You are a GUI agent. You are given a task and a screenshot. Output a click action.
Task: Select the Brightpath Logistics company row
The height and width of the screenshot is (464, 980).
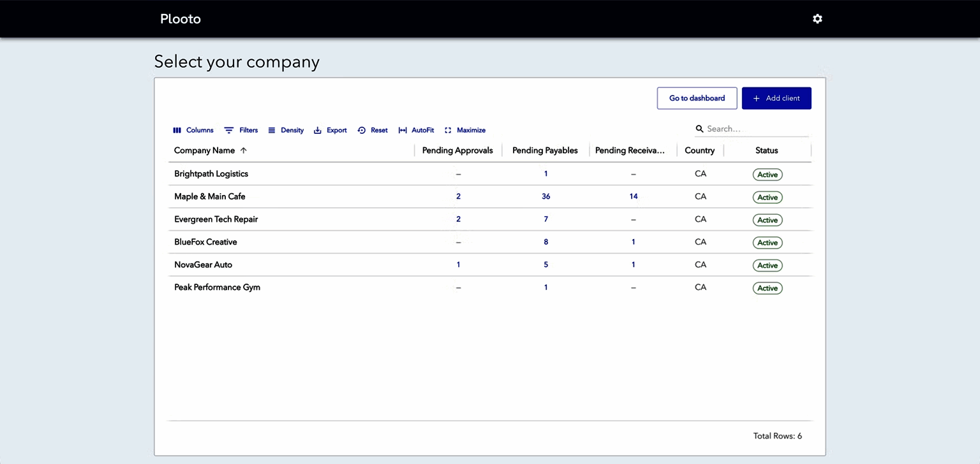click(x=211, y=173)
